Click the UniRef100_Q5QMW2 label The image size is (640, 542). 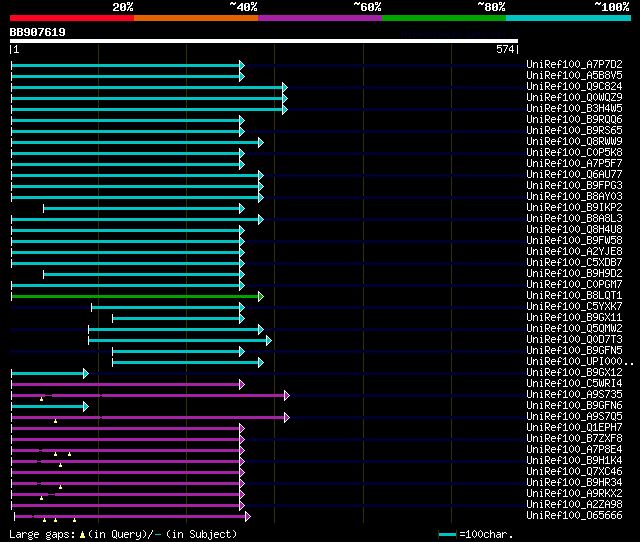(574, 329)
